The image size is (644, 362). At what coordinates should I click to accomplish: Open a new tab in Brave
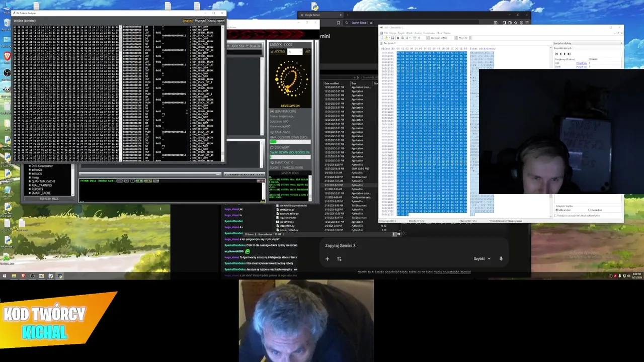[x=349, y=15]
